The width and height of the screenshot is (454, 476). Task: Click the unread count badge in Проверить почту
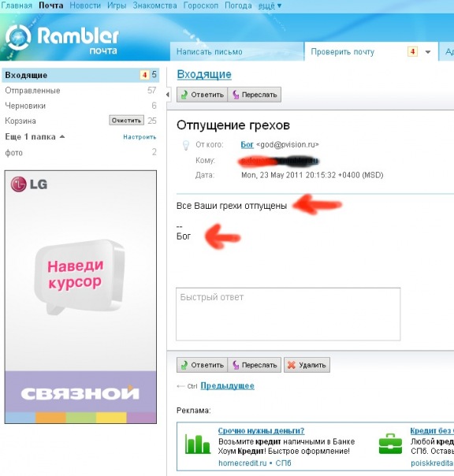pyautogui.click(x=412, y=51)
